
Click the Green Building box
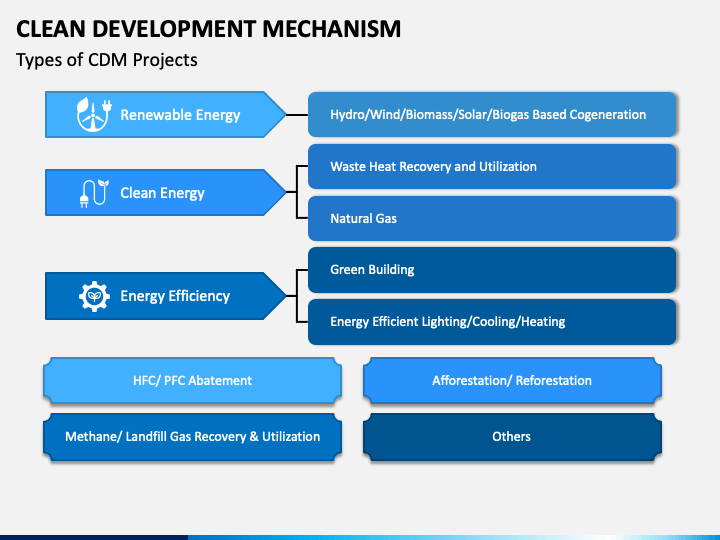(492, 270)
